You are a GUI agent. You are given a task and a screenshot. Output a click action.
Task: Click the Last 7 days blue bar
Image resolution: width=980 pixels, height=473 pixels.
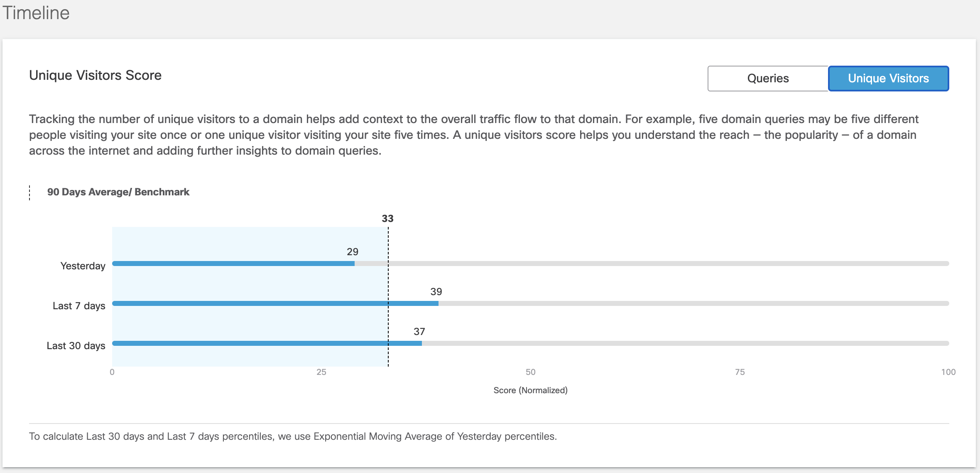point(275,303)
